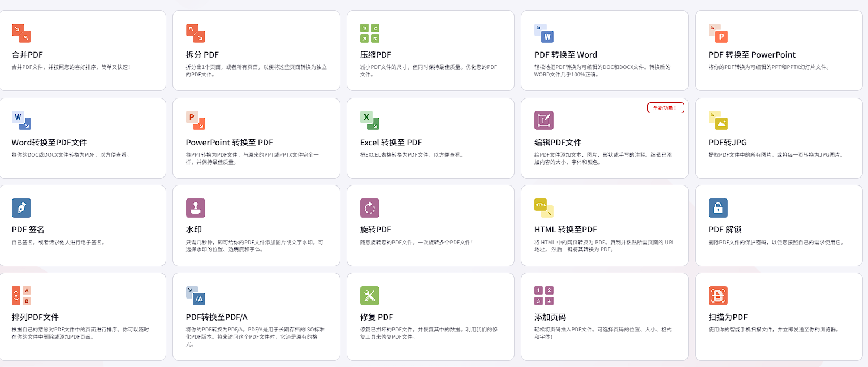868x367 pixels.
Task: Select the PDF 签名 pen icon
Action: pyautogui.click(x=21, y=208)
